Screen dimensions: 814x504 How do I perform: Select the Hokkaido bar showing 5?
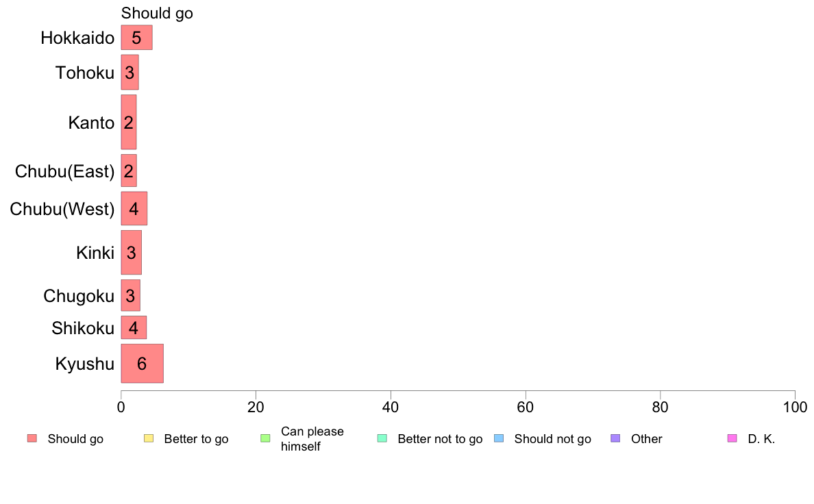point(136,38)
